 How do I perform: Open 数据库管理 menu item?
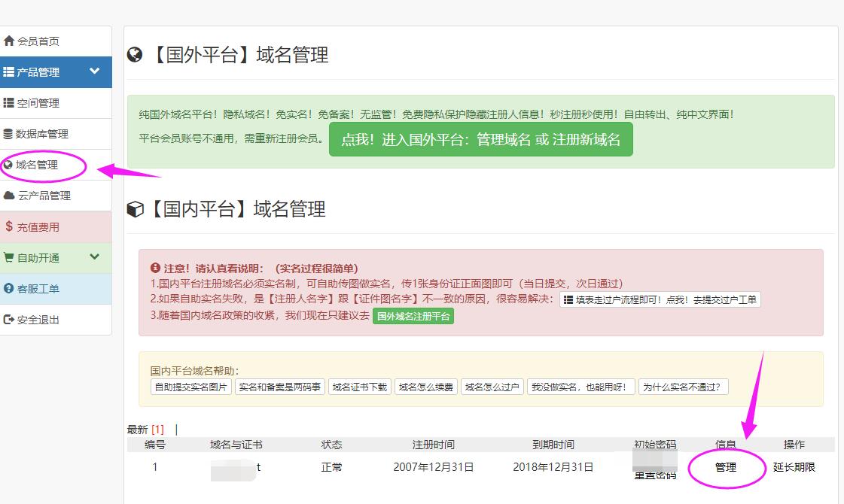click(56, 134)
